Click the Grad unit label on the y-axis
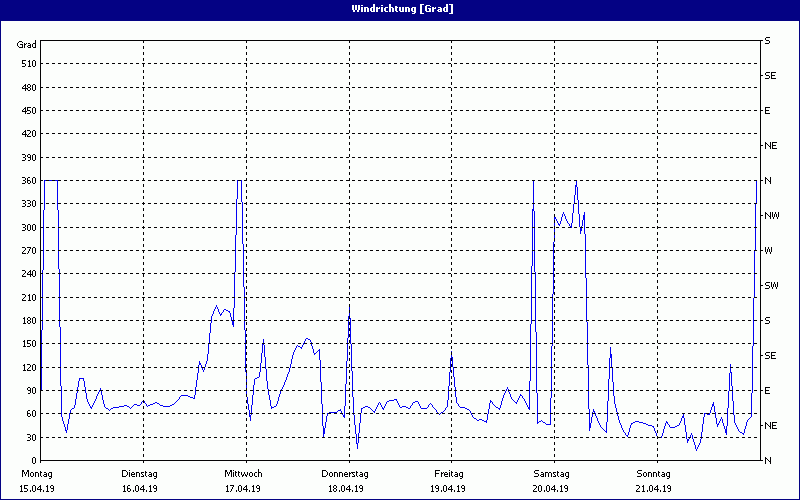Screen dimensions: 800x500 tap(27, 45)
